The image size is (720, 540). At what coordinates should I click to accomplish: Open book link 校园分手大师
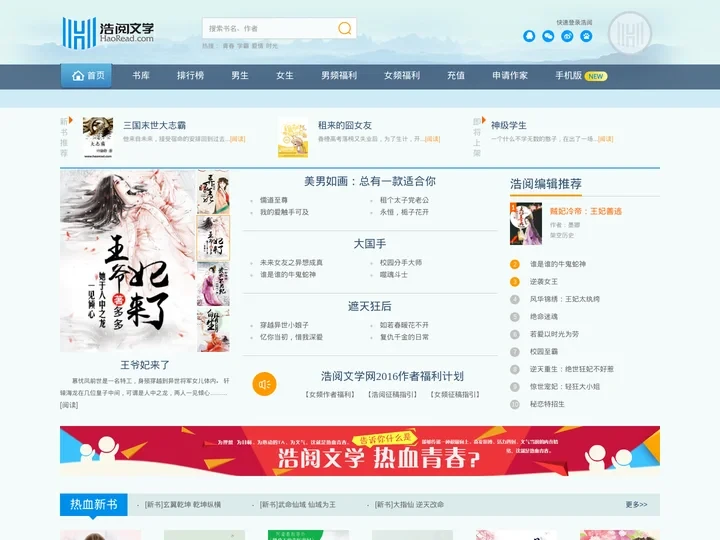tap(400, 263)
